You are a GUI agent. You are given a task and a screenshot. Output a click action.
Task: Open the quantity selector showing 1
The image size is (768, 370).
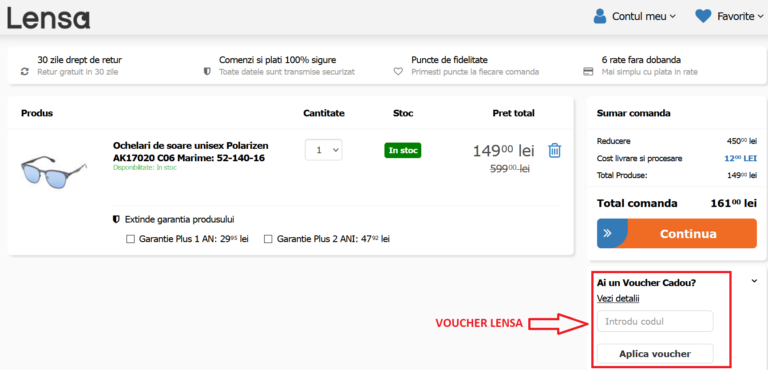[324, 150]
